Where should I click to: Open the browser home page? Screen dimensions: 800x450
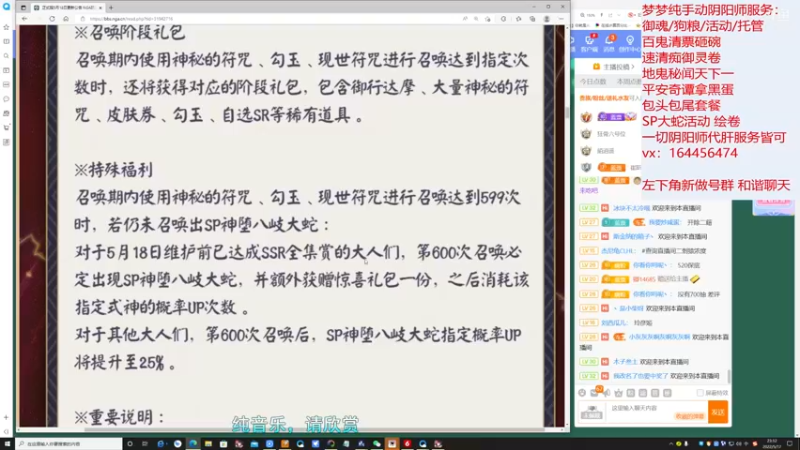pos(66,19)
